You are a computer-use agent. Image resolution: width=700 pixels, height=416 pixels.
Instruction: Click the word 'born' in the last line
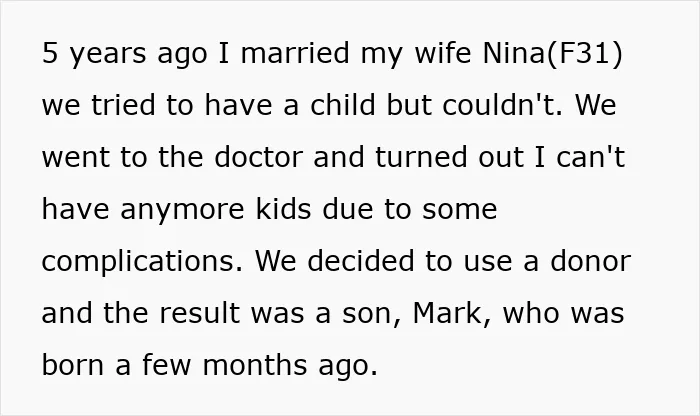point(74,365)
